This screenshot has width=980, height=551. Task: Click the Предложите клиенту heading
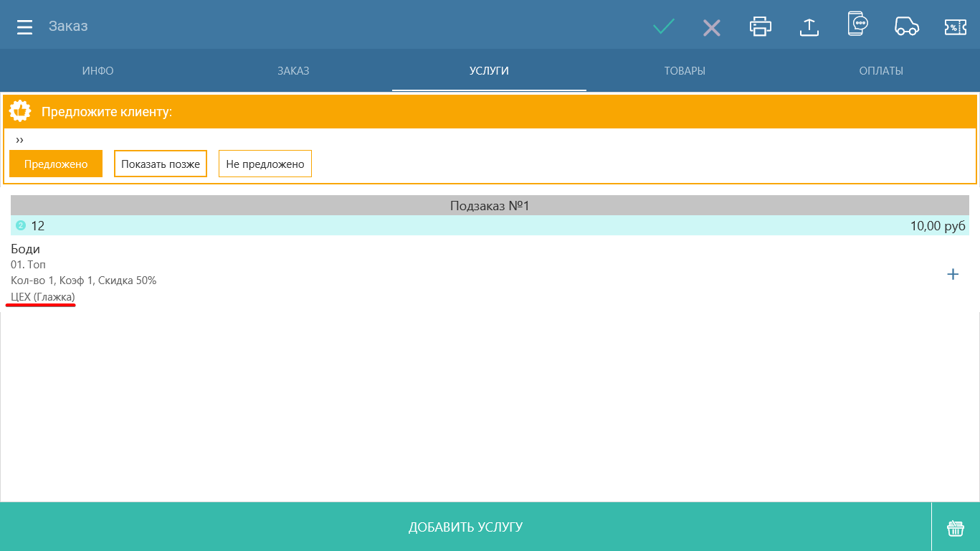tap(107, 112)
